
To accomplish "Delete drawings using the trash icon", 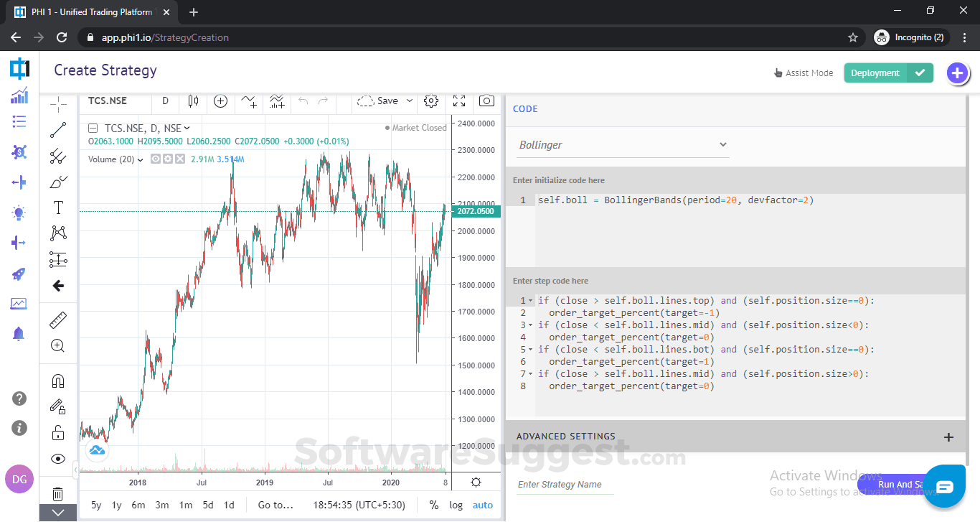I will tap(58, 494).
